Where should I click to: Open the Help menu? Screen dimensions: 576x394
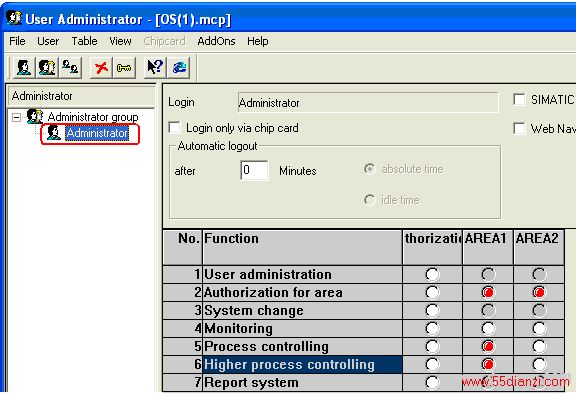click(258, 41)
